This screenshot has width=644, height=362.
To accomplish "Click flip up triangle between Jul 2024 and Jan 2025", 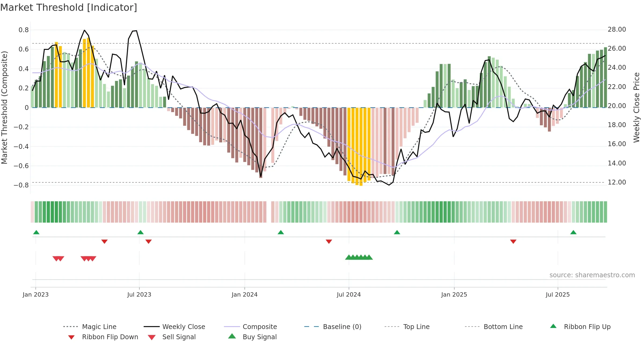I will (397, 232).
